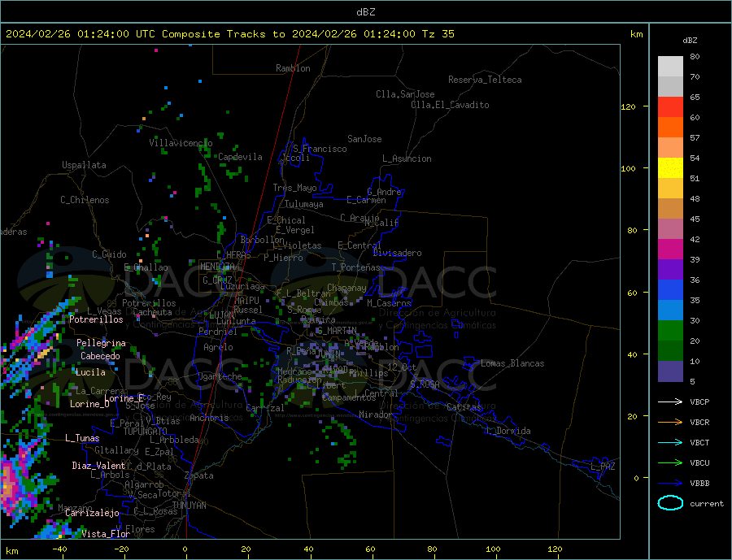
Task: Select the 20 dBZ green swatch
Action: pyautogui.click(x=670, y=331)
